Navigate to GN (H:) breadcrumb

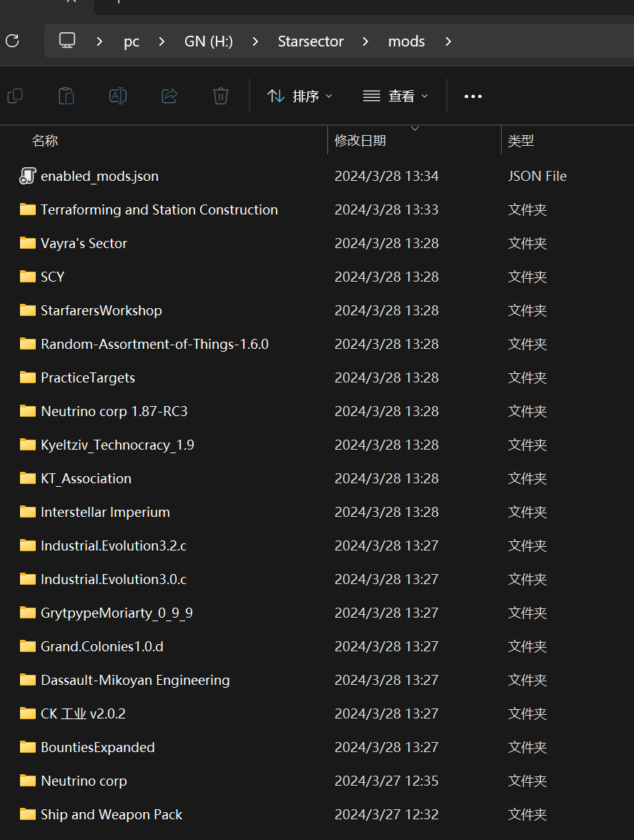208,41
